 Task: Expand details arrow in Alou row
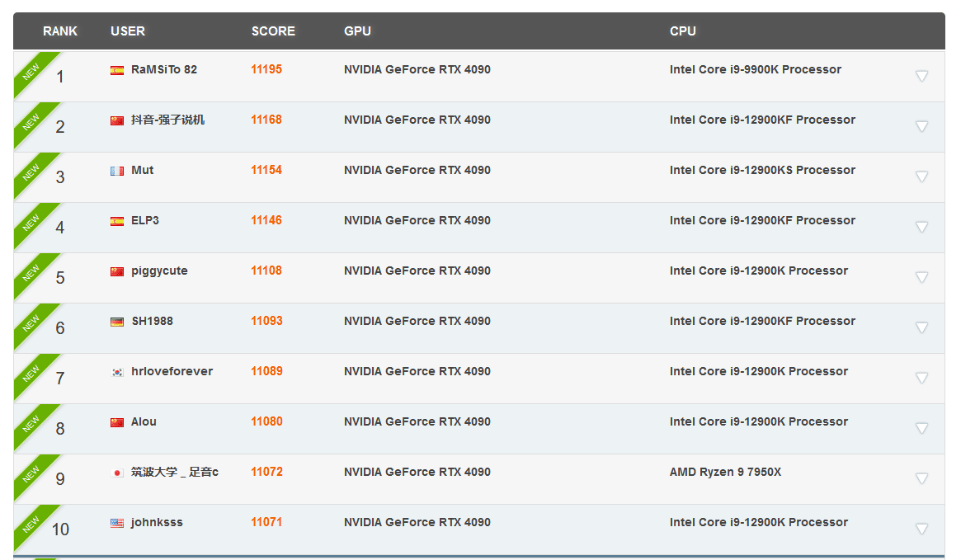click(921, 428)
